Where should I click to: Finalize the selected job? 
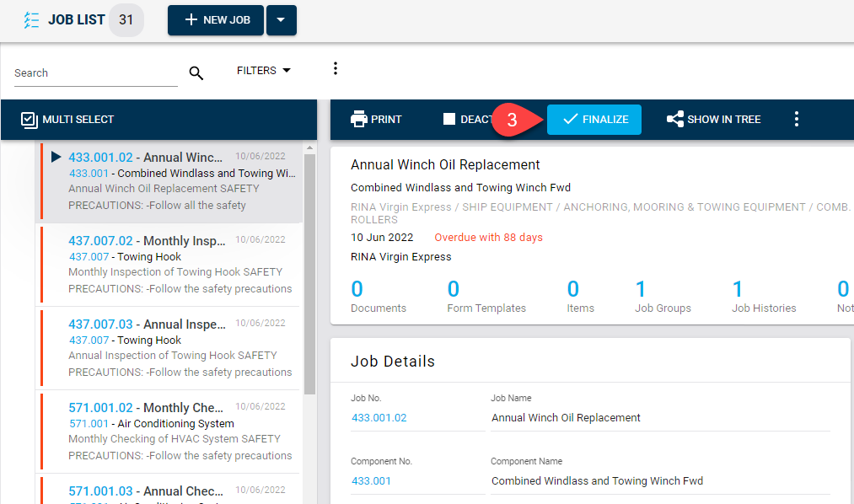click(594, 119)
